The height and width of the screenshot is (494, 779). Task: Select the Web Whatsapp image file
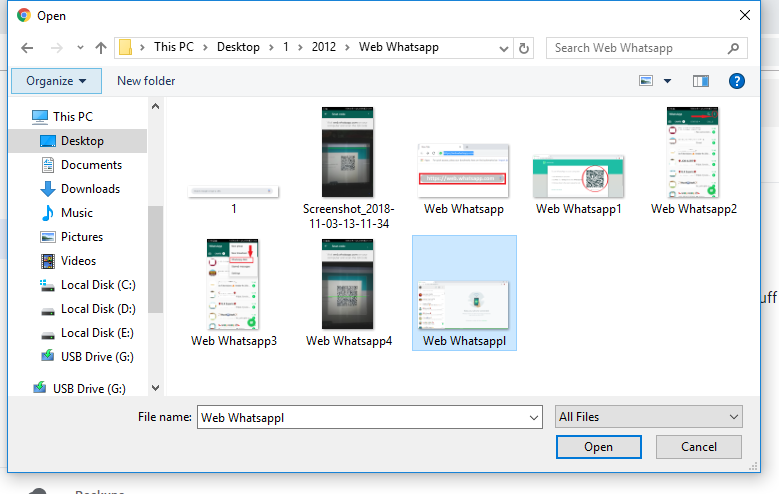[x=464, y=179]
